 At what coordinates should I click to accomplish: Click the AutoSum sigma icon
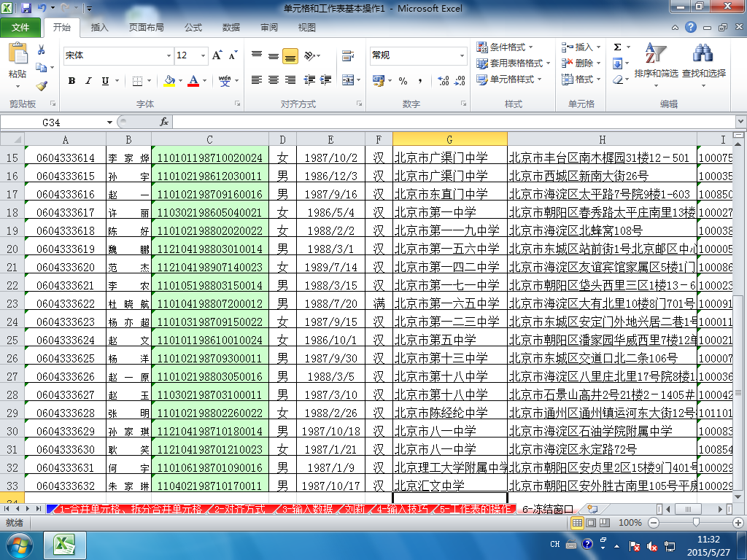coord(617,47)
